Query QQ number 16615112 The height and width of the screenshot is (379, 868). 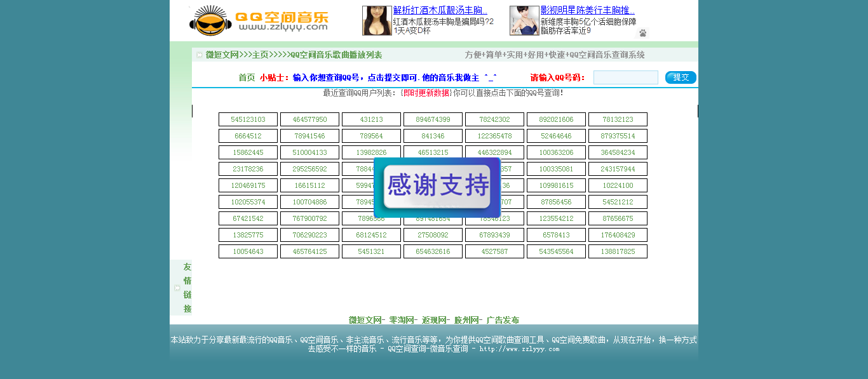click(309, 185)
